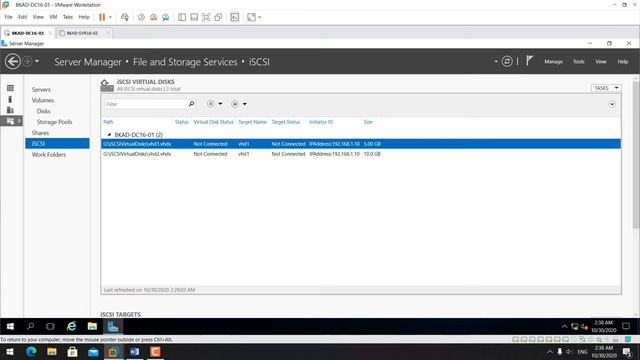This screenshot has height=360, width=640.
Task: Click the VMware stretch guest icon
Action: [251, 17]
